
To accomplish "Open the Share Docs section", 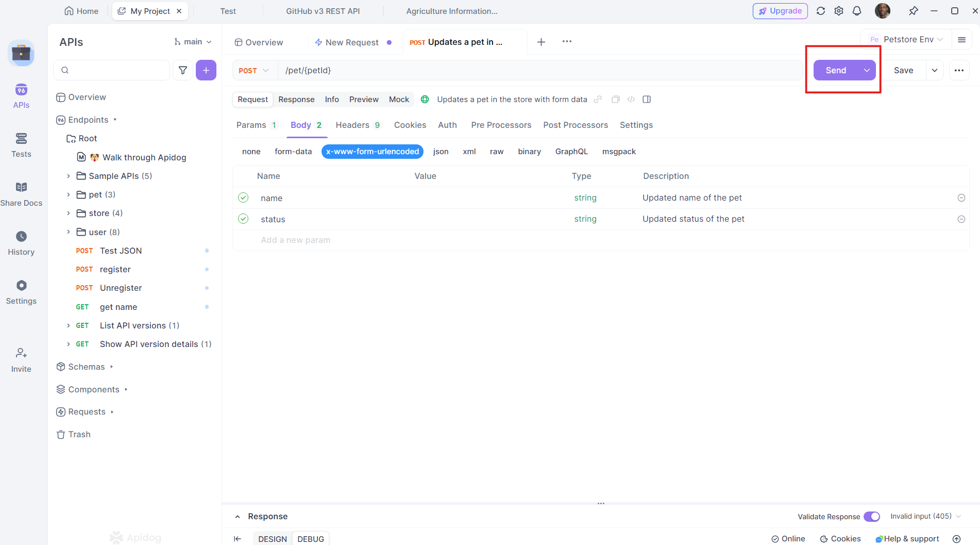I will tap(21, 194).
